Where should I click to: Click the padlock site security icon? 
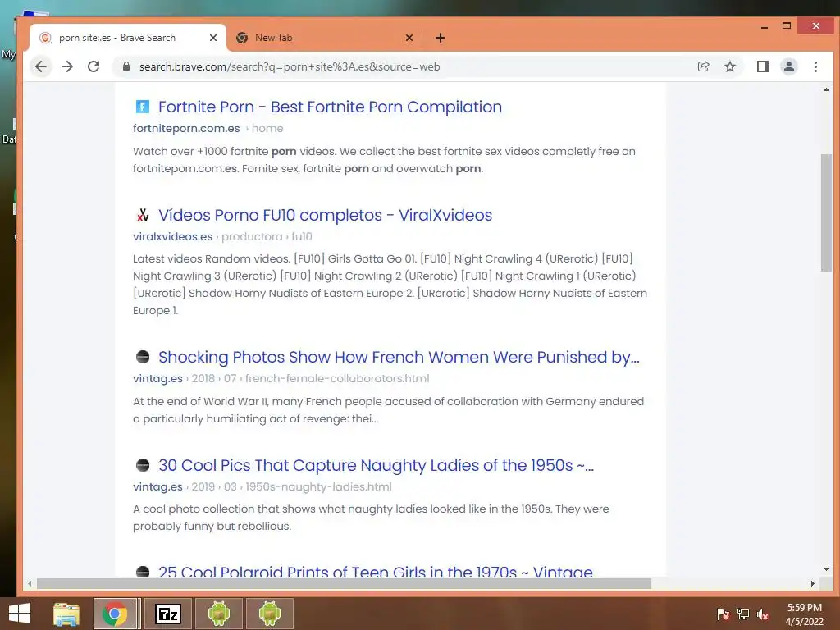(126, 66)
